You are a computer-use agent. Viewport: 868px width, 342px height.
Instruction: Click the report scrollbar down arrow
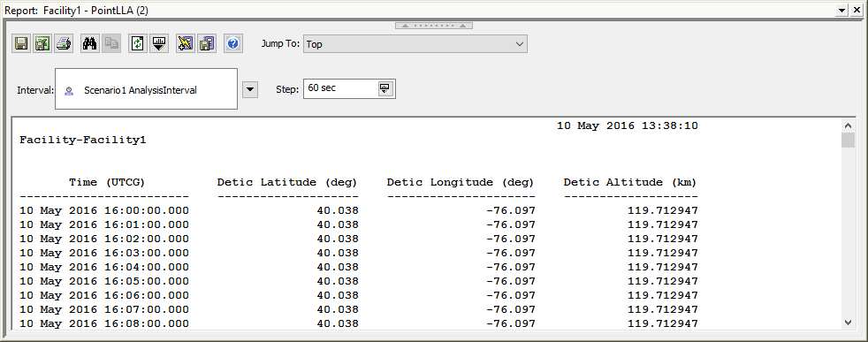848,322
